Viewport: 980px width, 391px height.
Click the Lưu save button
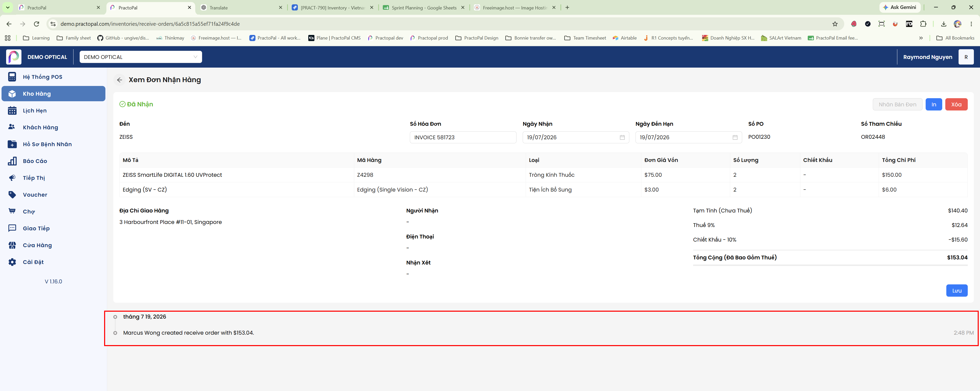[x=957, y=291]
